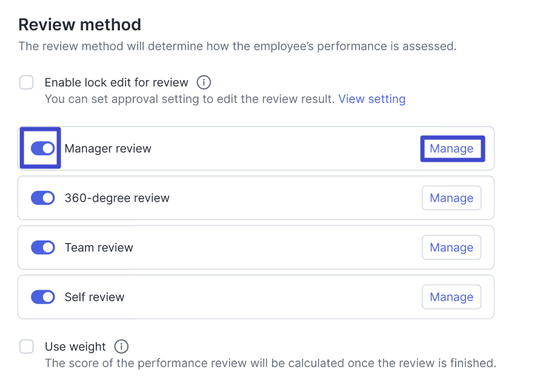
Task: Click the Enable lock edit for review label
Action: 116,82
